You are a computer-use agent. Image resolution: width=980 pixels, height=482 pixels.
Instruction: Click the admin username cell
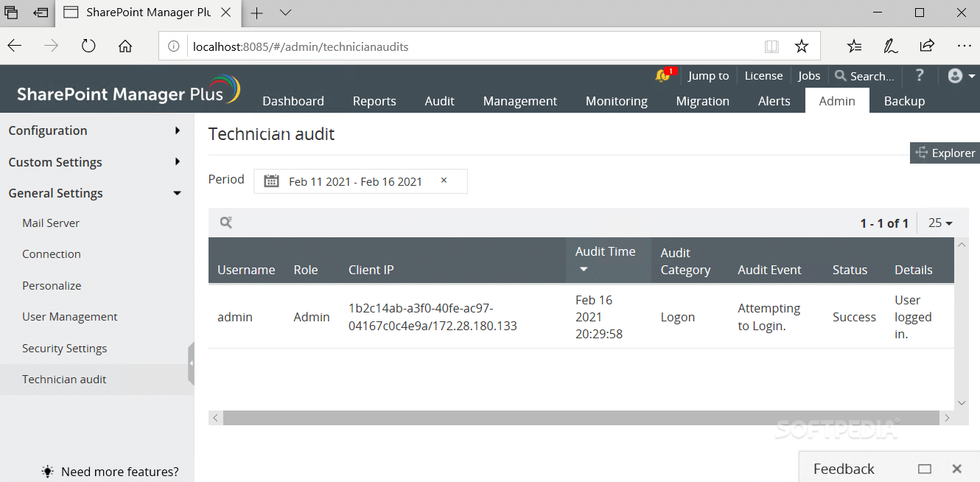click(x=235, y=317)
